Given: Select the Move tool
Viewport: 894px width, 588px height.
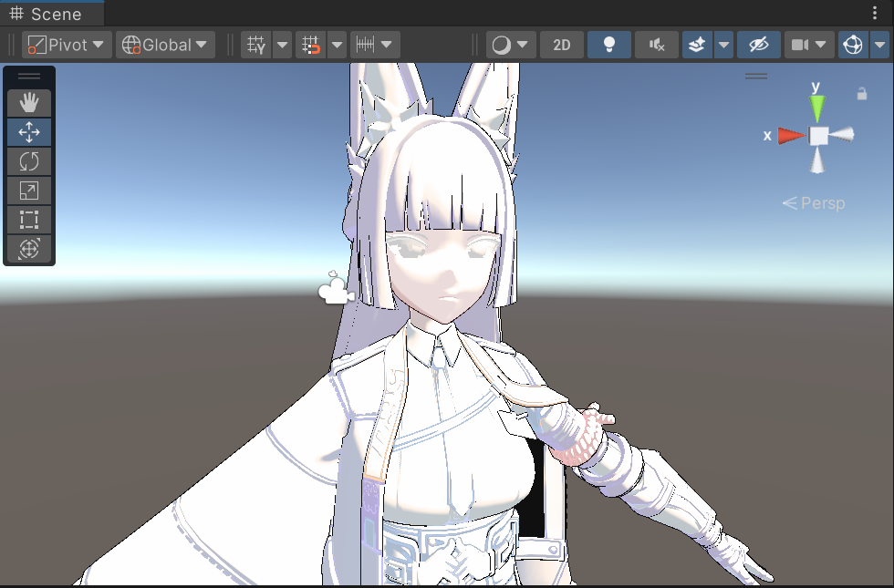Looking at the screenshot, I should (x=29, y=132).
